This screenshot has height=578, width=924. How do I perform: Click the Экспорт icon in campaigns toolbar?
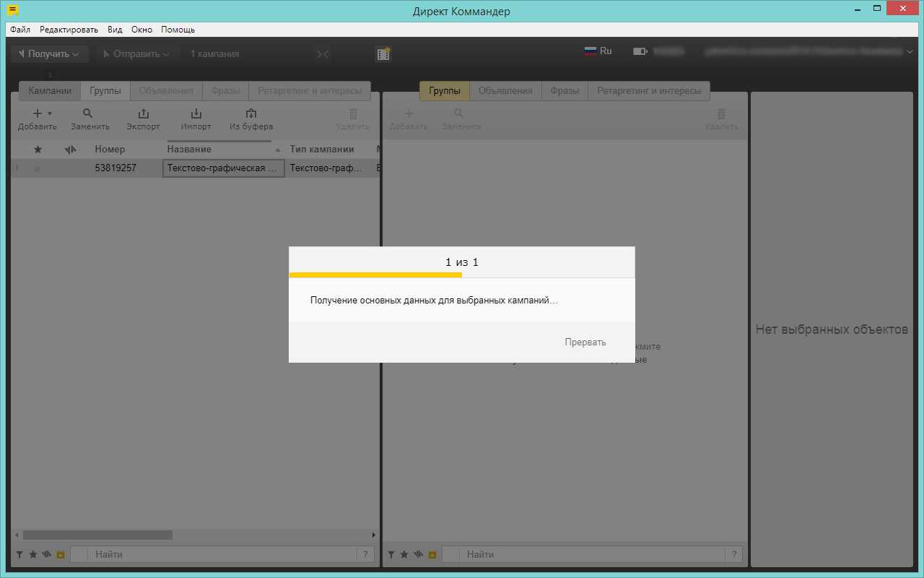click(143, 113)
